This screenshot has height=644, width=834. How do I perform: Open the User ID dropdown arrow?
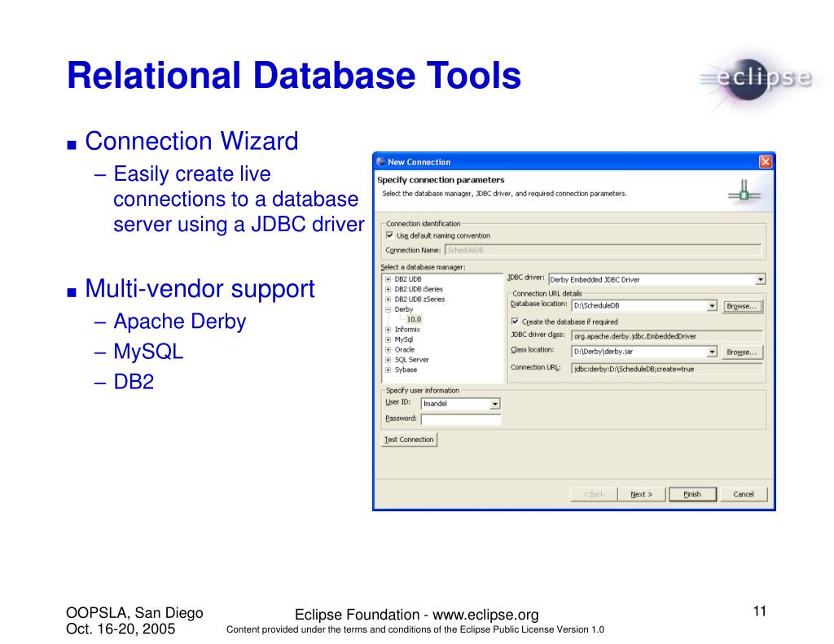coord(494,404)
